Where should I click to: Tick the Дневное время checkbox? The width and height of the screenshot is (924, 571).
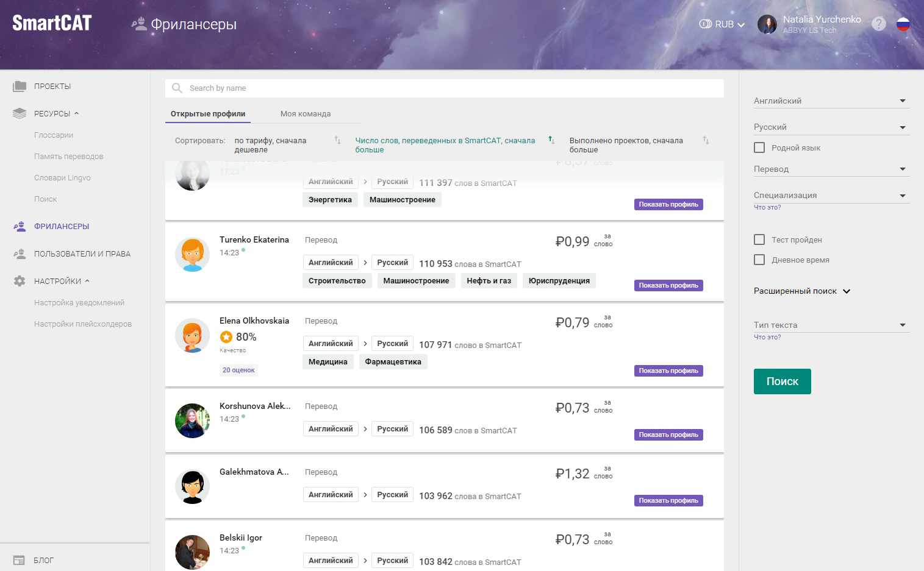pyautogui.click(x=759, y=260)
